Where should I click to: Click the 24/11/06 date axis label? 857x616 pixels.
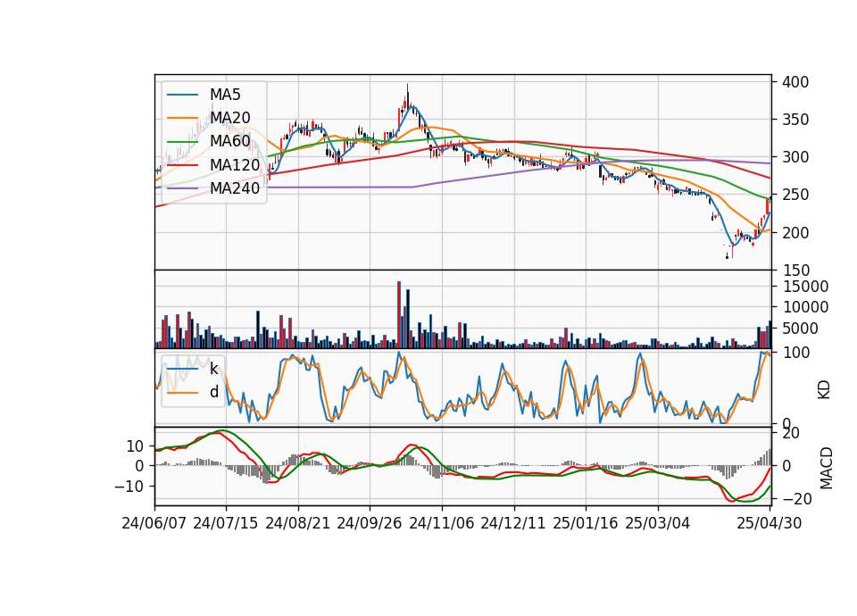coord(442,523)
